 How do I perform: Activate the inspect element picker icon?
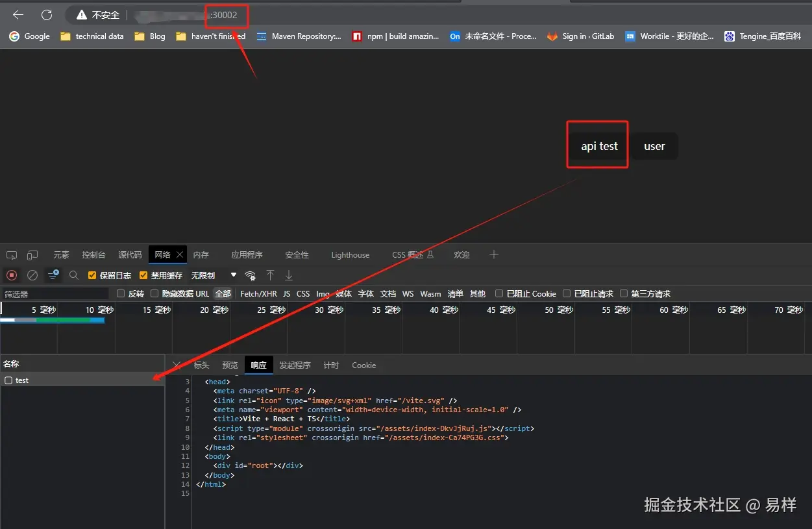click(12, 255)
